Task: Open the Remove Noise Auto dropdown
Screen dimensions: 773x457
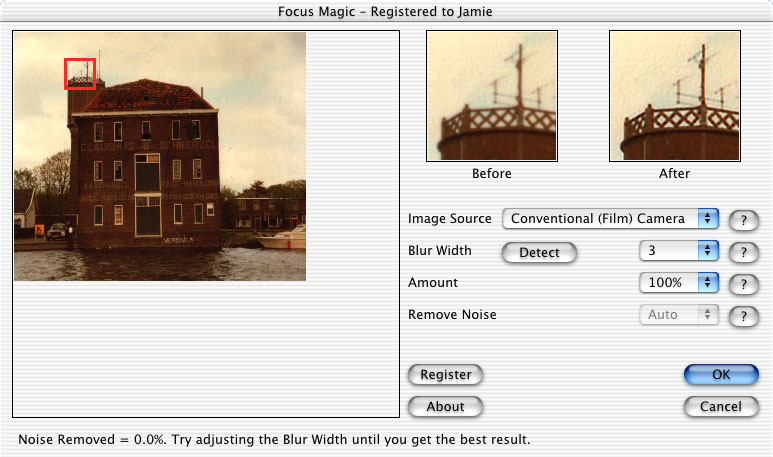Action: click(679, 315)
